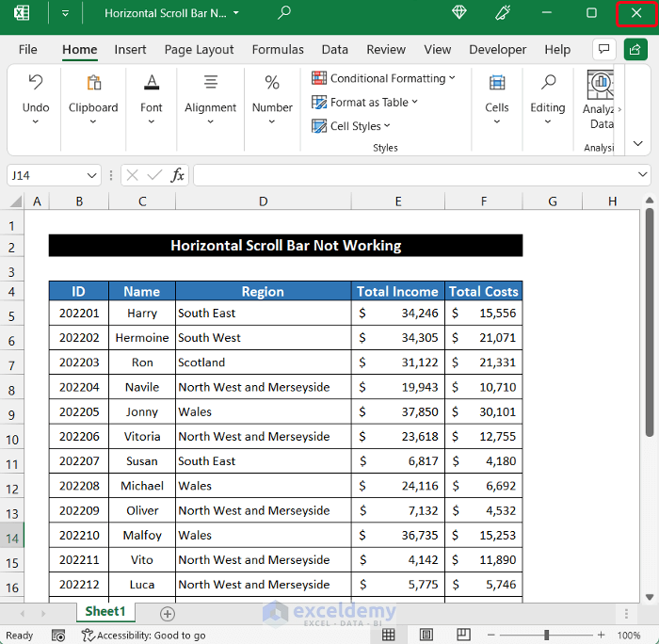Click the green Share icon

tap(635, 49)
